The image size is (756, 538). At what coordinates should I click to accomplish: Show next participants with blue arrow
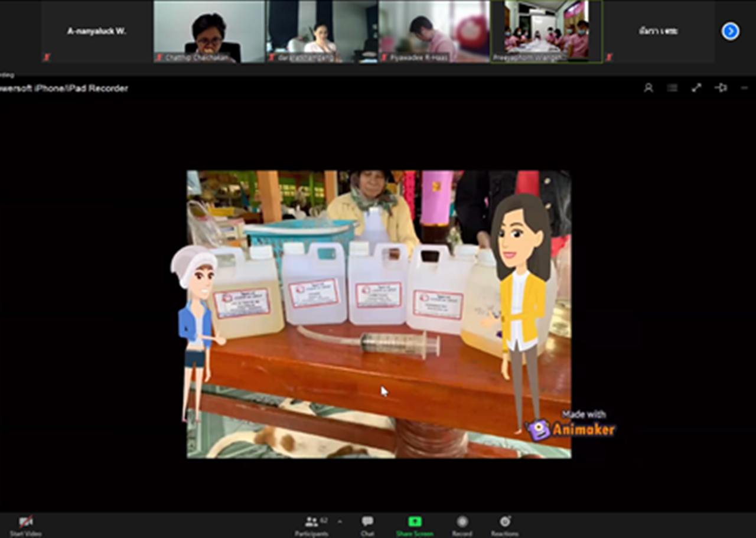[x=730, y=31]
